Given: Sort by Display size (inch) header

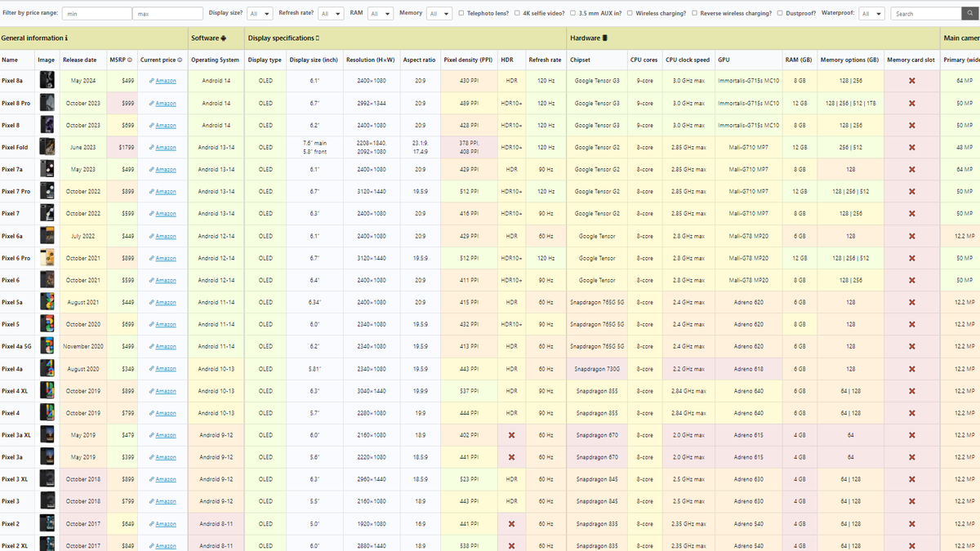Looking at the screenshot, I should point(314,60).
